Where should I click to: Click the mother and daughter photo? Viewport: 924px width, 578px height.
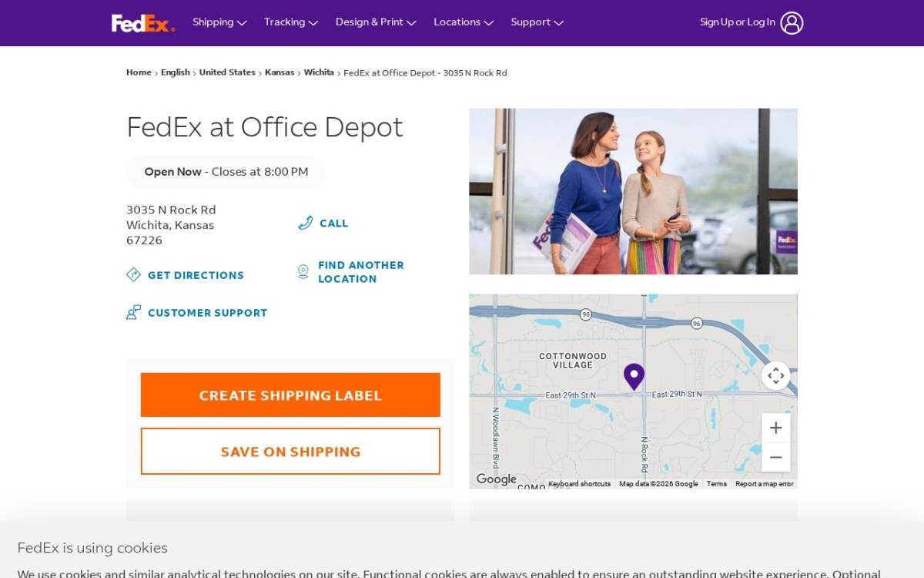point(633,191)
